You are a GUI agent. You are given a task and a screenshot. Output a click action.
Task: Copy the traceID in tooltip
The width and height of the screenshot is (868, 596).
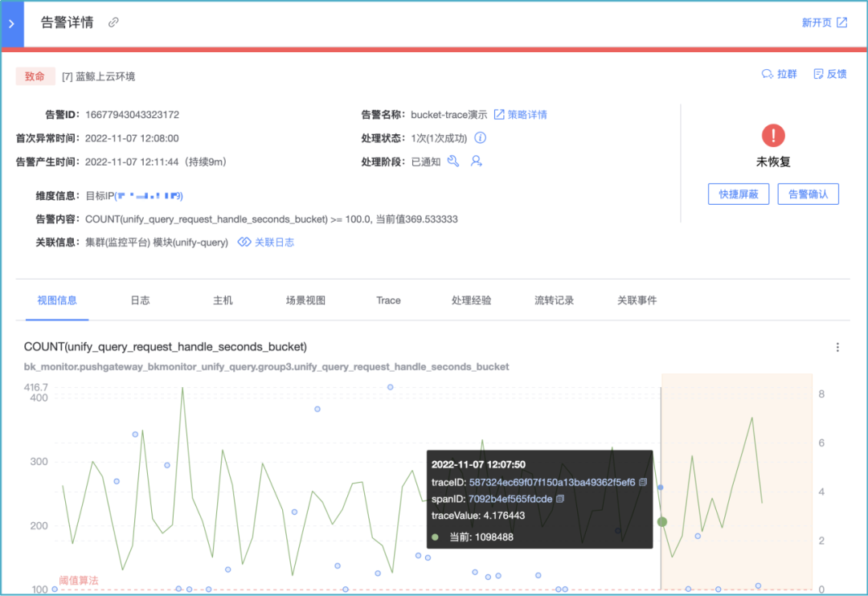pyautogui.click(x=643, y=483)
